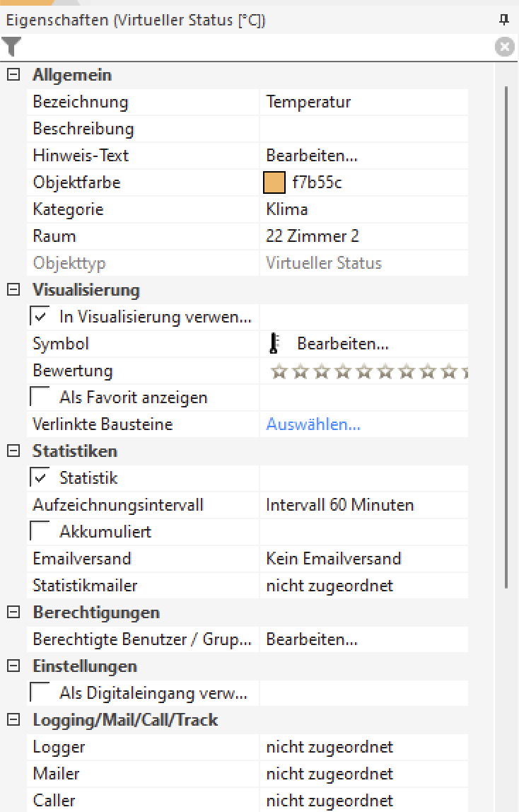The image size is (519, 812).
Task: Uncheck In Visualisierung verwenden checkbox
Action: [40, 316]
